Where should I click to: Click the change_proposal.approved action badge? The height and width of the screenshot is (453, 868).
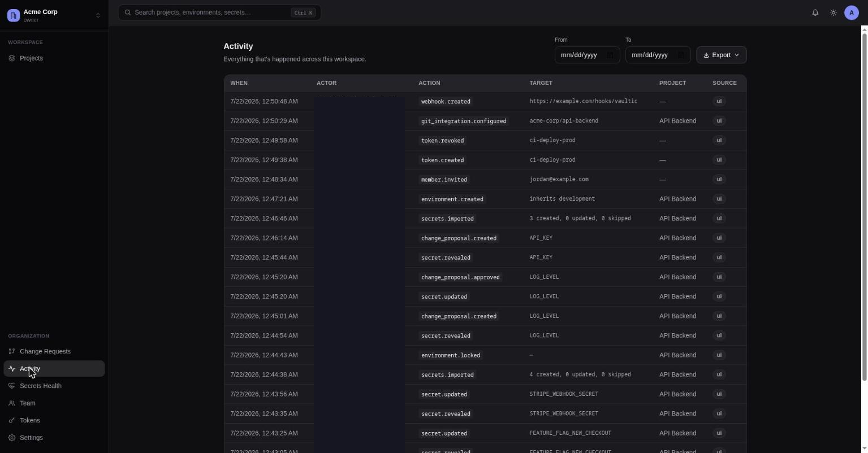click(x=460, y=277)
